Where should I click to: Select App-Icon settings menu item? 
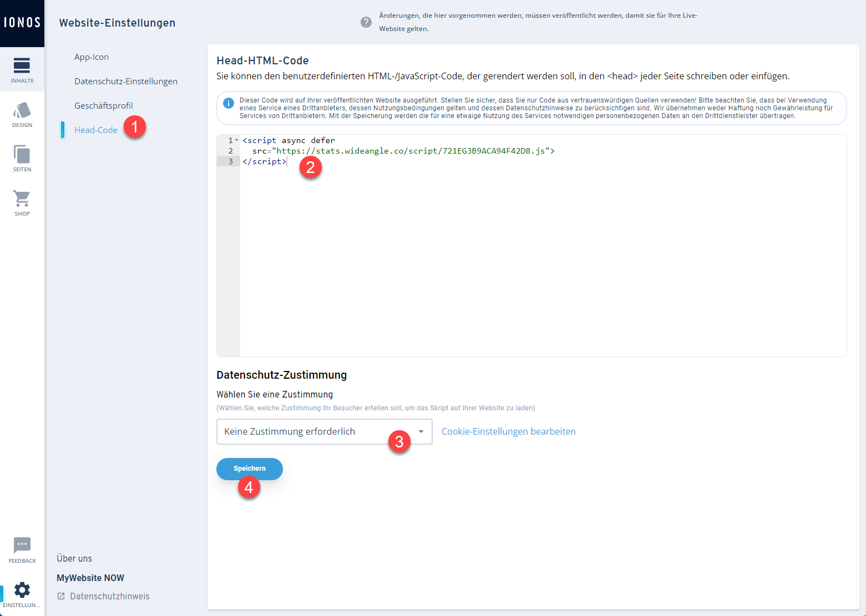tap(92, 57)
